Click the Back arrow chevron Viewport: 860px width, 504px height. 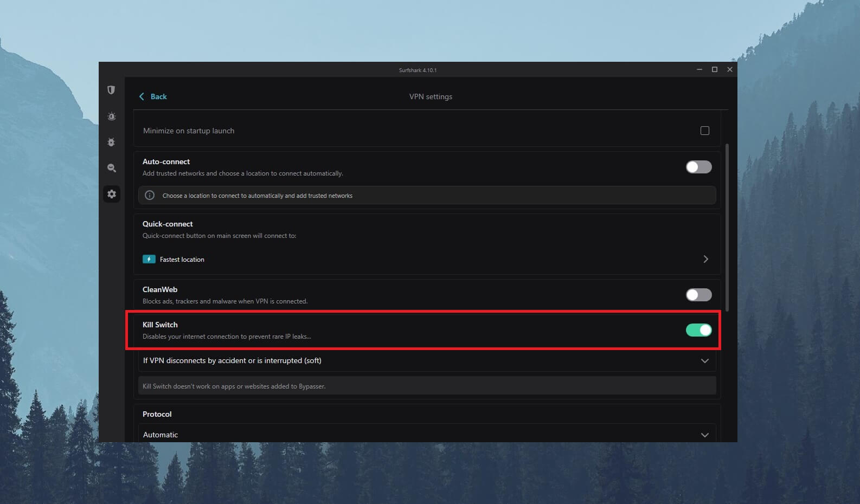pyautogui.click(x=142, y=96)
